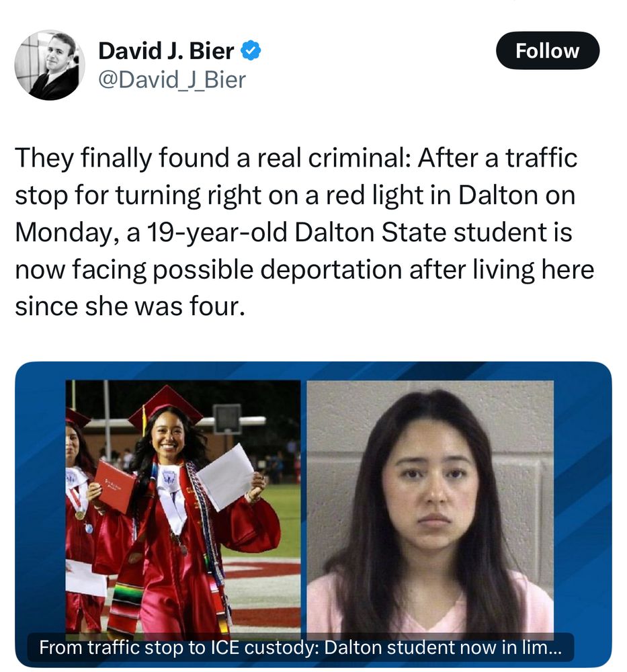Click the blue verified checkmark badge

coord(251,51)
